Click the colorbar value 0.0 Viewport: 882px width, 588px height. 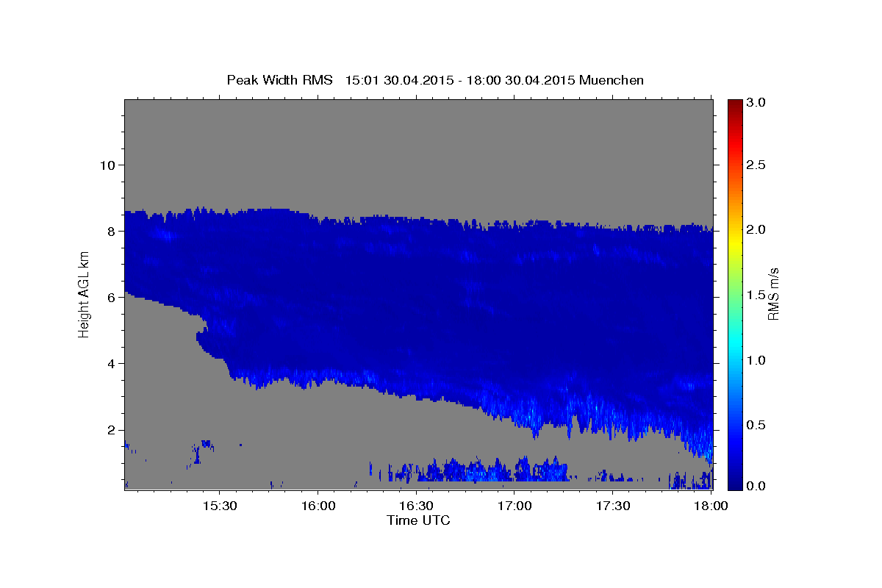(x=756, y=485)
